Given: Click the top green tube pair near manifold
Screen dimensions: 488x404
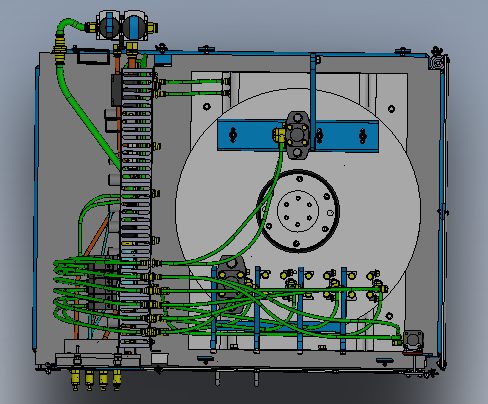Looking at the screenshot, I should point(193,87).
